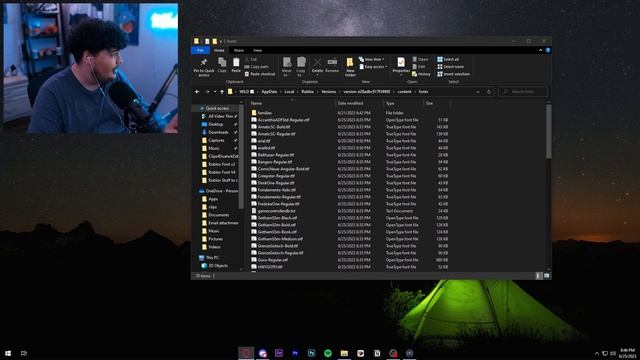Screen dimensions: 640x360
Task: Click the navigation pane scrollbar
Action: click(x=241, y=157)
